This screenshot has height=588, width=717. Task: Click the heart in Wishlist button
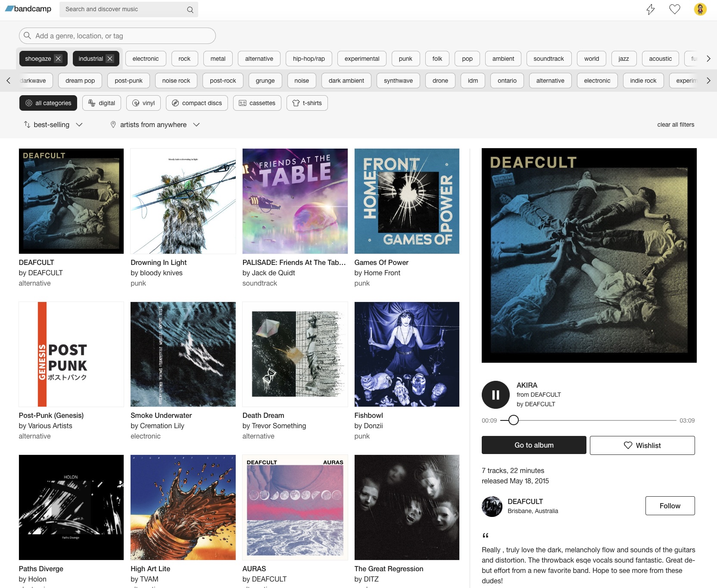[x=628, y=445]
